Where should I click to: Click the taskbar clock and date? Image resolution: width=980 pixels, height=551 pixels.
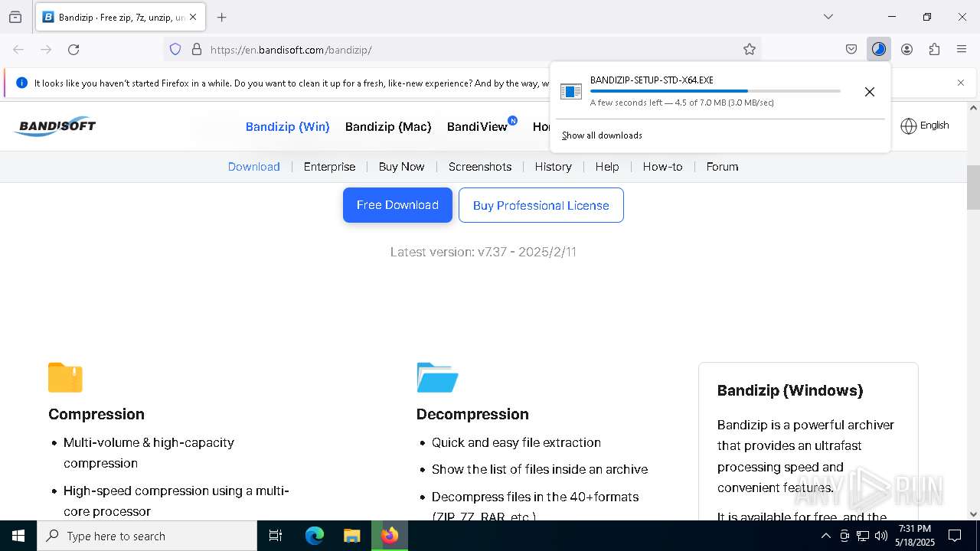click(x=915, y=536)
